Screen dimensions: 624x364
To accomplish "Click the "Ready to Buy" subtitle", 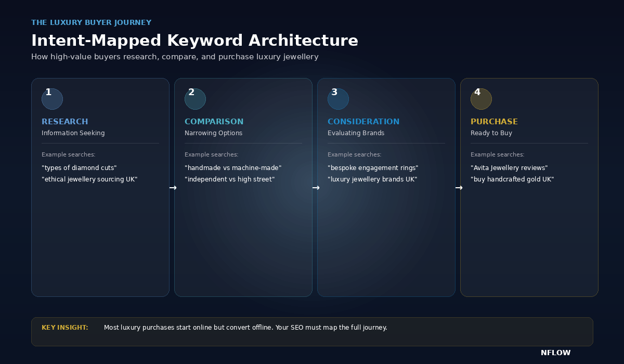I will 491,133.
